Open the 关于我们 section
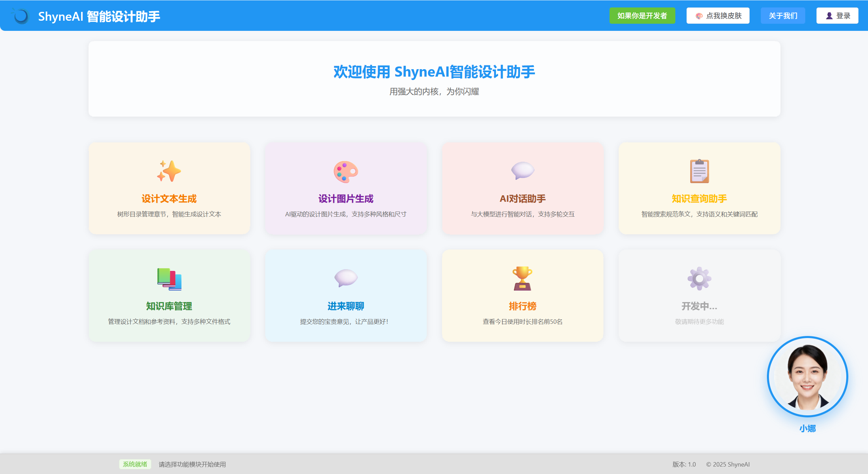Screen dimensions: 868x474 click(783, 15)
